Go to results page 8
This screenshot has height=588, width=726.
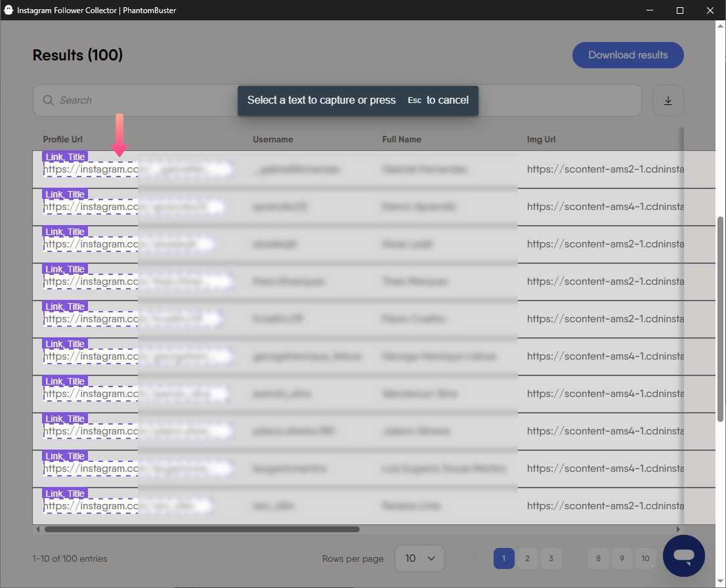tap(598, 558)
